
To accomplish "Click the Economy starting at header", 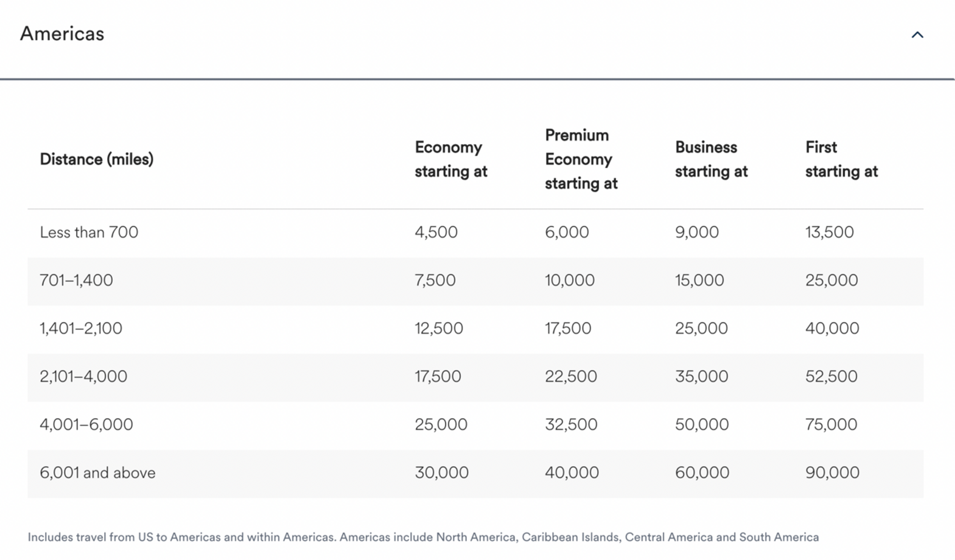I will (451, 159).
